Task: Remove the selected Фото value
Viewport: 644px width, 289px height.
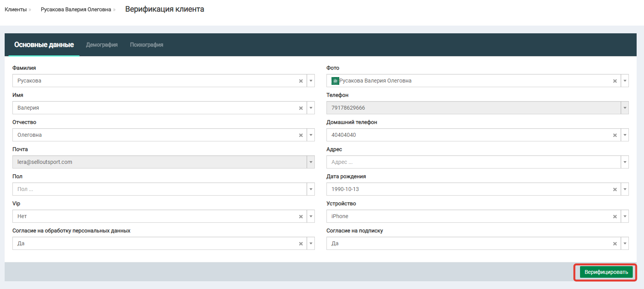Action: click(x=615, y=81)
